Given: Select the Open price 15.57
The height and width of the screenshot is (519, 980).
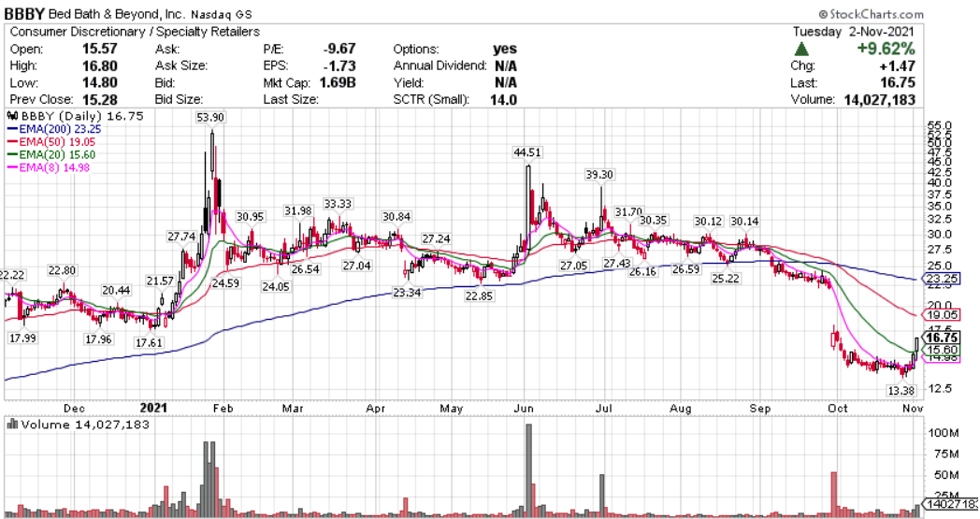Looking at the screenshot, I should (100, 49).
